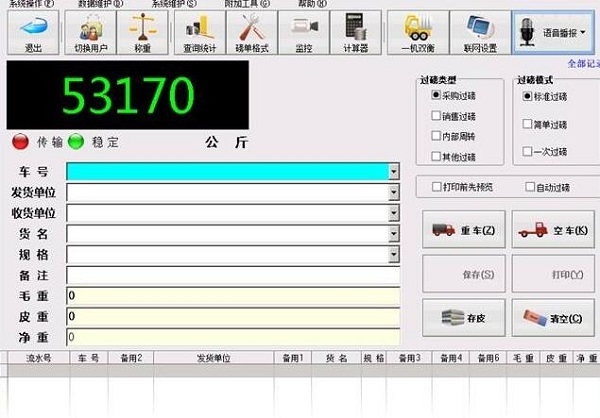Image resolution: width=600 pixels, height=418 pixels.
Task: Open the 帮助 menu
Action: click(312, 3)
